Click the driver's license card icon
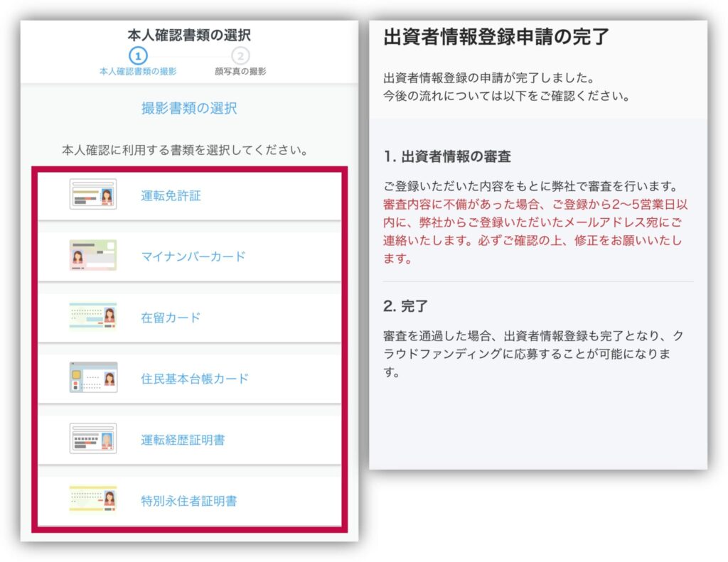The height and width of the screenshot is (562, 728). (93, 195)
